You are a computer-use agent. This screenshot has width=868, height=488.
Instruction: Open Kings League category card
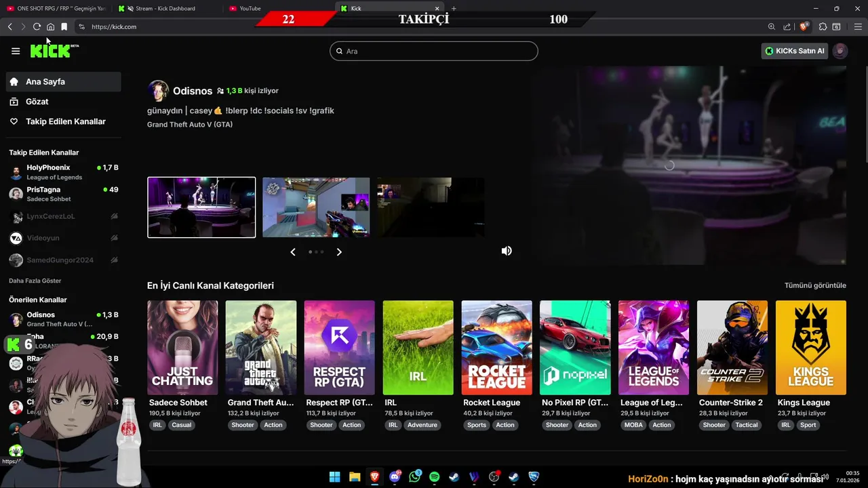point(811,348)
